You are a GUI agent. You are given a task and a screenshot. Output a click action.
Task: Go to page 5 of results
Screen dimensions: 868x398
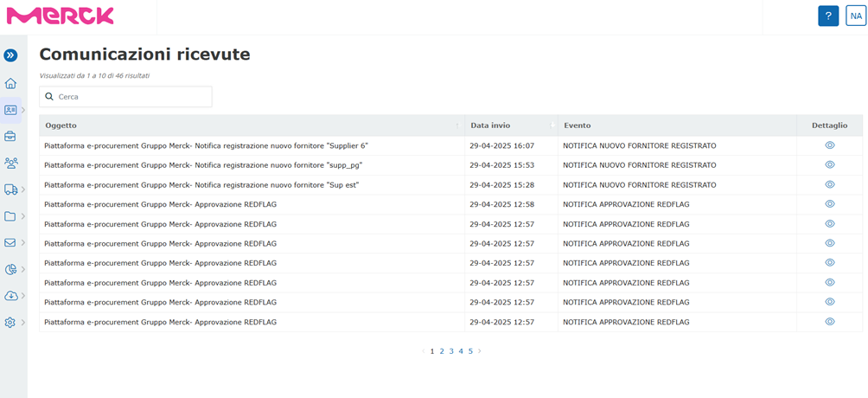pos(470,351)
